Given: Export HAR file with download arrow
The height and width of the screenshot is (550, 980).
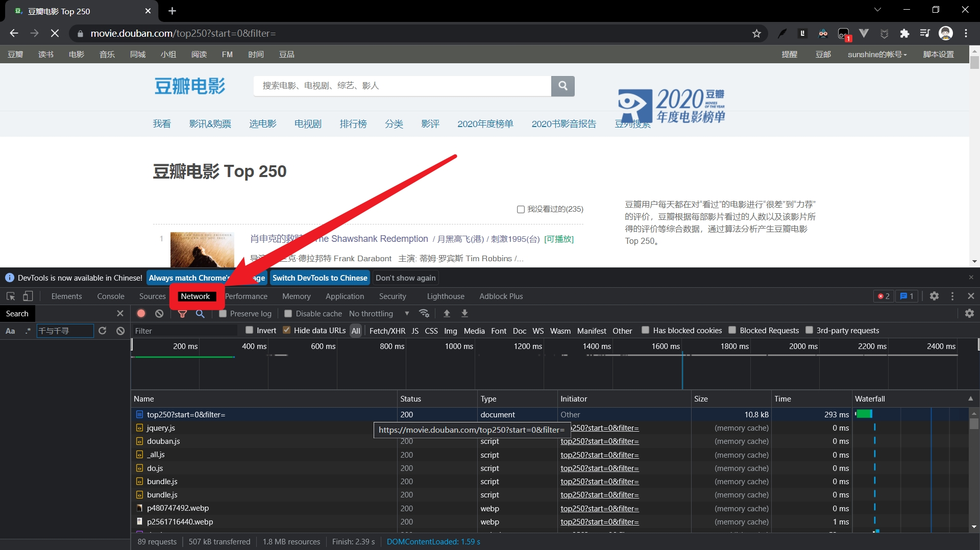Looking at the screenshot, I should click(464, 313).
